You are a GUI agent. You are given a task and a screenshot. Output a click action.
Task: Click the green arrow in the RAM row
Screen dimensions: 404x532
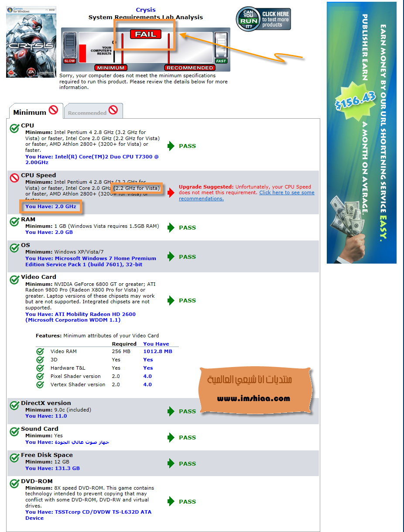pyautogui.click(x=171, y=227)
